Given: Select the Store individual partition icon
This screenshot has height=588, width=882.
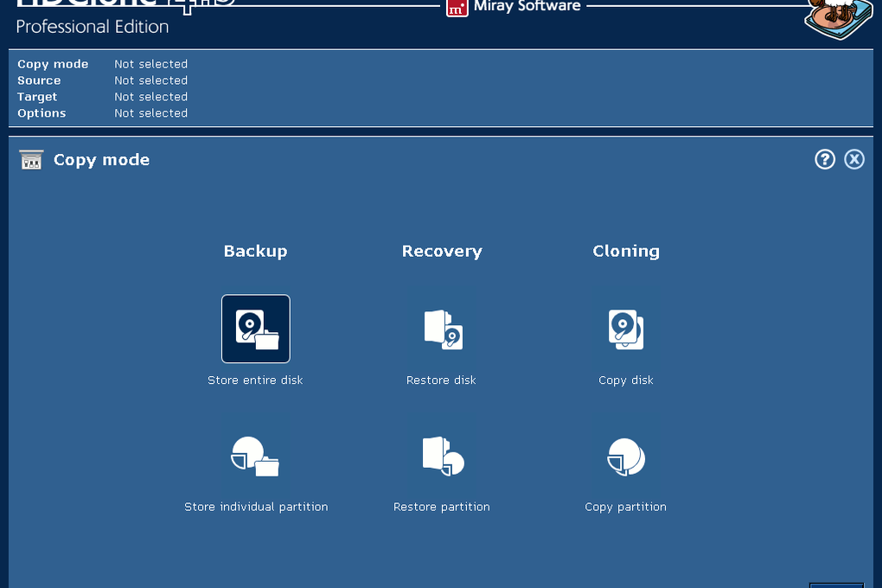Looking at the screenshot, I should [255, 457].
